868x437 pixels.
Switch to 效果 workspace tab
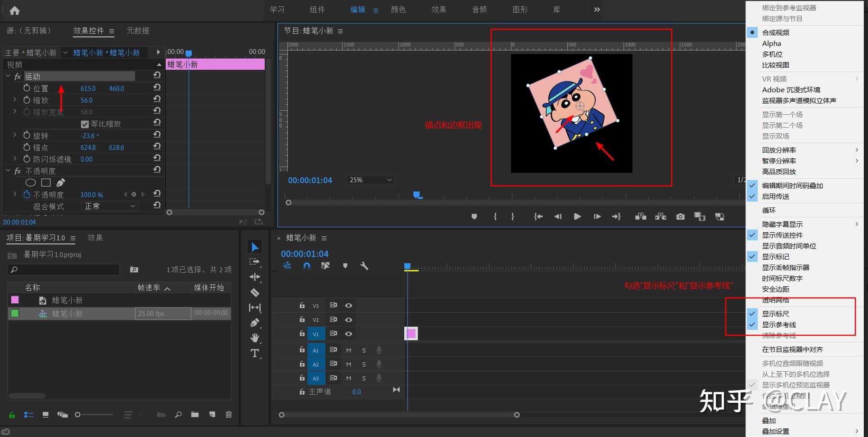(439, 9)
